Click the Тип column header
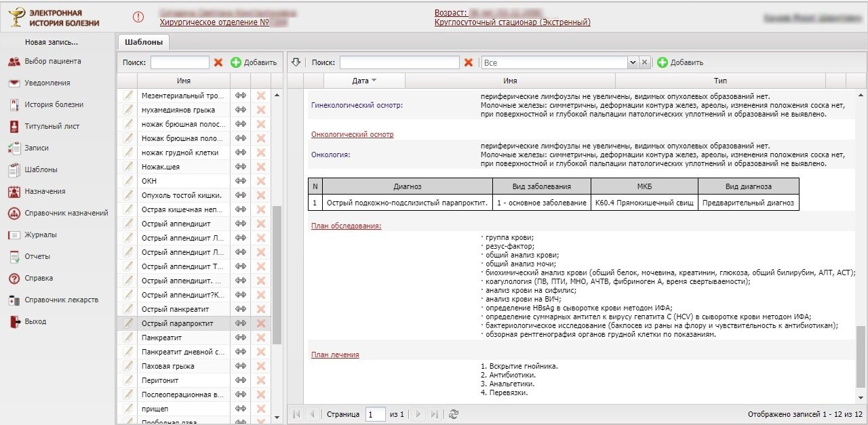The height and width of the screenshot is (425, 868). point(721,81)
